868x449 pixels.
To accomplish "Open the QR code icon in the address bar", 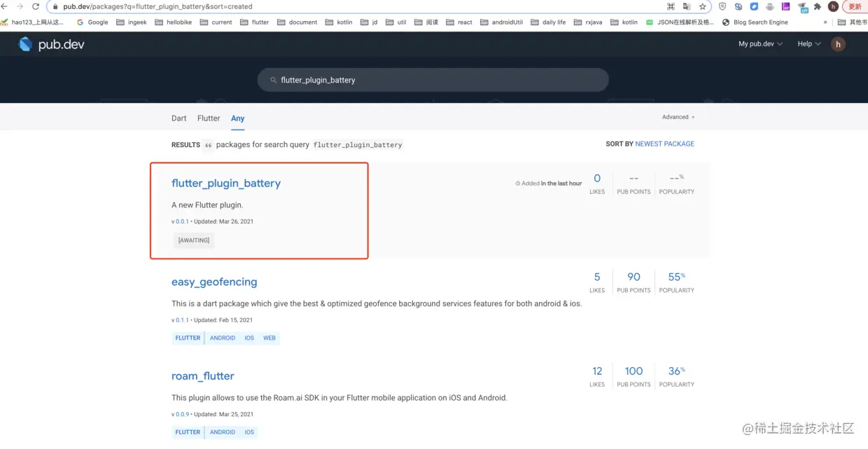I will pos(671,6).
